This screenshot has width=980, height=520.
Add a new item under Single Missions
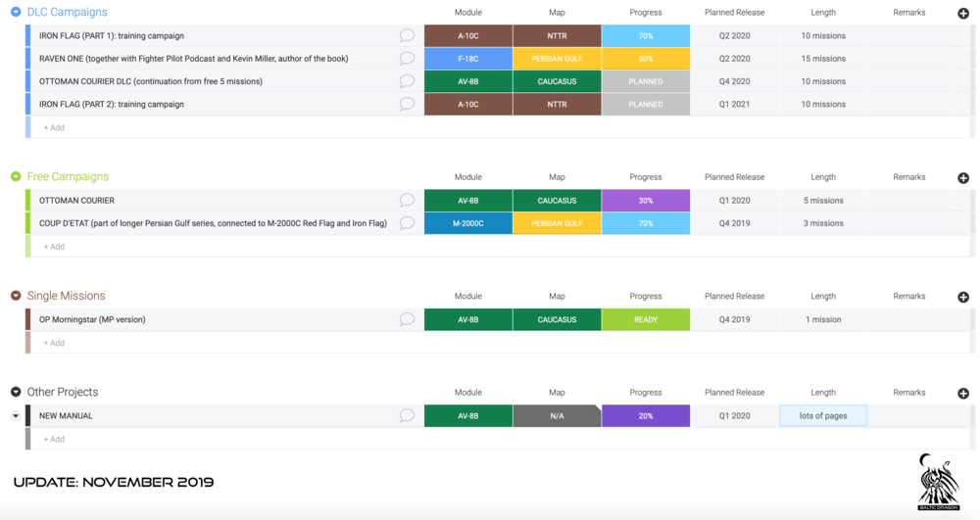pos(54,343)
